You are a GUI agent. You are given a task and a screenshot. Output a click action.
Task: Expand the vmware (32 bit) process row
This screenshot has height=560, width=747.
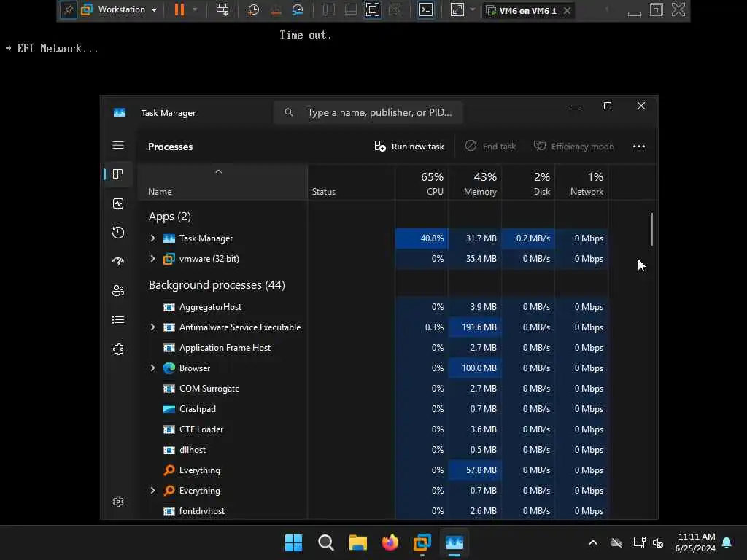point(152,259)
